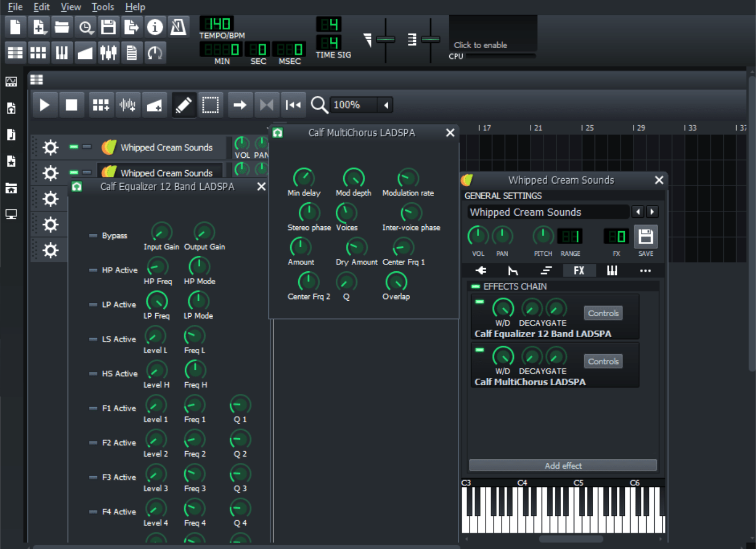Open the My Samples sidebar tab
Image resolution: width=756 pixels, height=549 pixels.
coord(11,134)
